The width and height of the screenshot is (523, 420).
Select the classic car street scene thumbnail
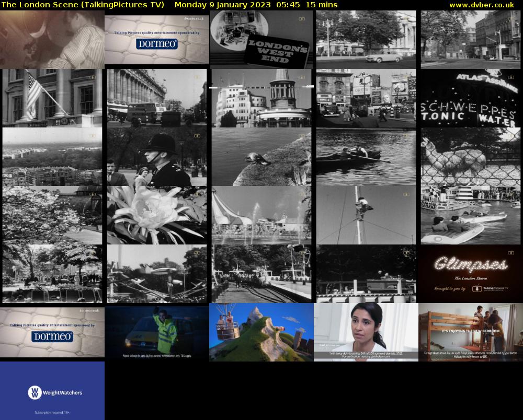[x=366, y=40]
